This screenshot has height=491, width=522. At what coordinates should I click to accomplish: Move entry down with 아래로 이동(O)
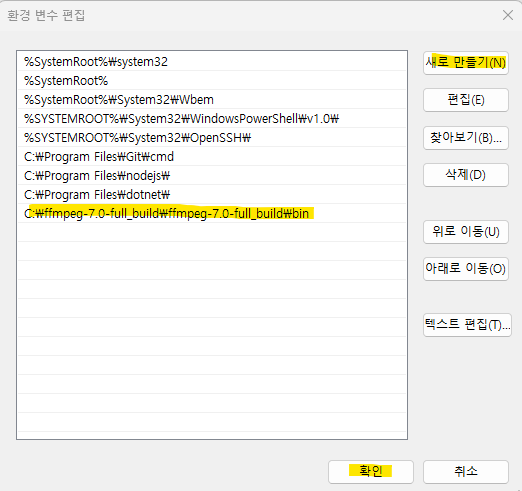[466, 269]
